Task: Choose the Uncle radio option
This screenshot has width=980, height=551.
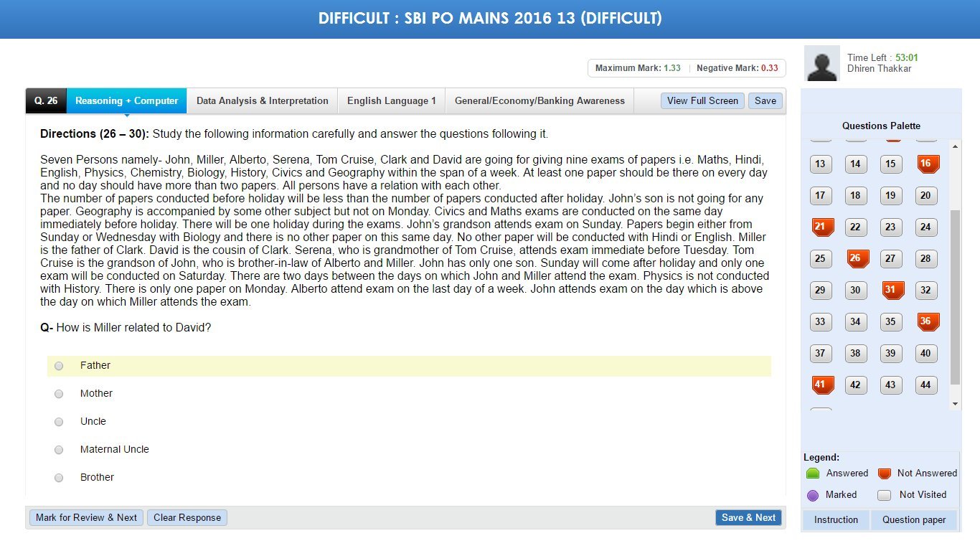Action: [59, 422]
